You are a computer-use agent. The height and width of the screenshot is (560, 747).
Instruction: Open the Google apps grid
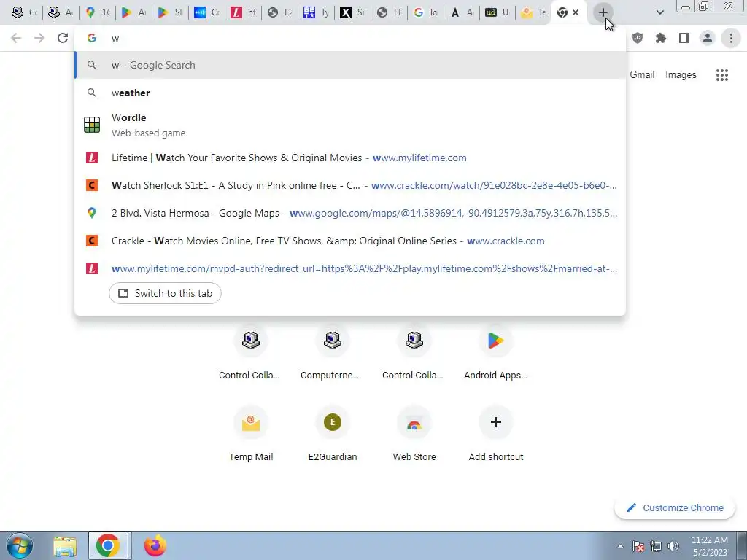tap(721, 75)
